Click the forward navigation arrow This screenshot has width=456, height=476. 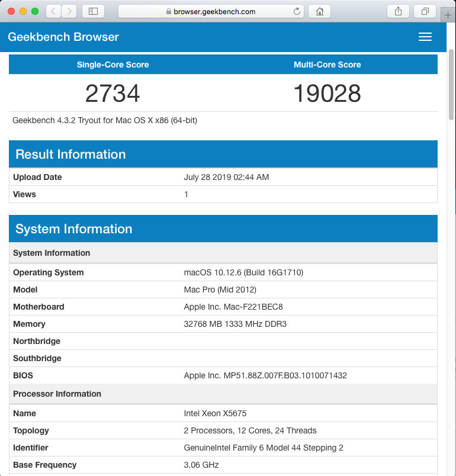(x=69, y=11)
